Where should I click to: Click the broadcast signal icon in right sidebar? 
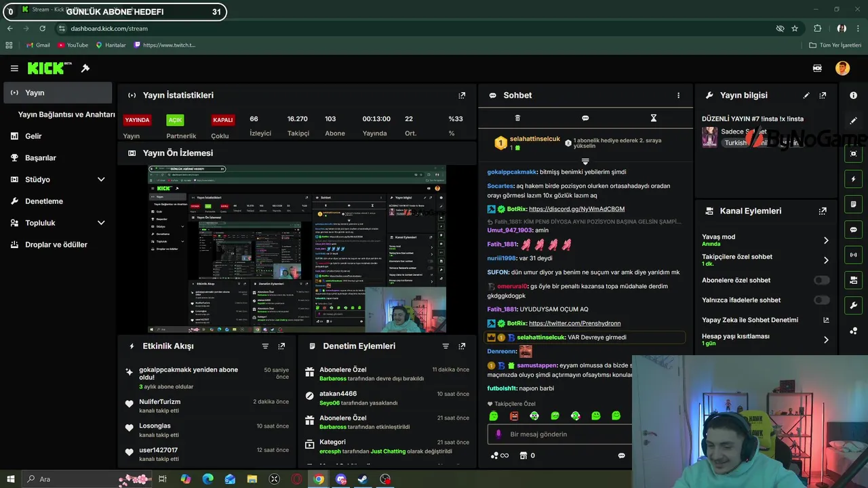tap(853, 255)
